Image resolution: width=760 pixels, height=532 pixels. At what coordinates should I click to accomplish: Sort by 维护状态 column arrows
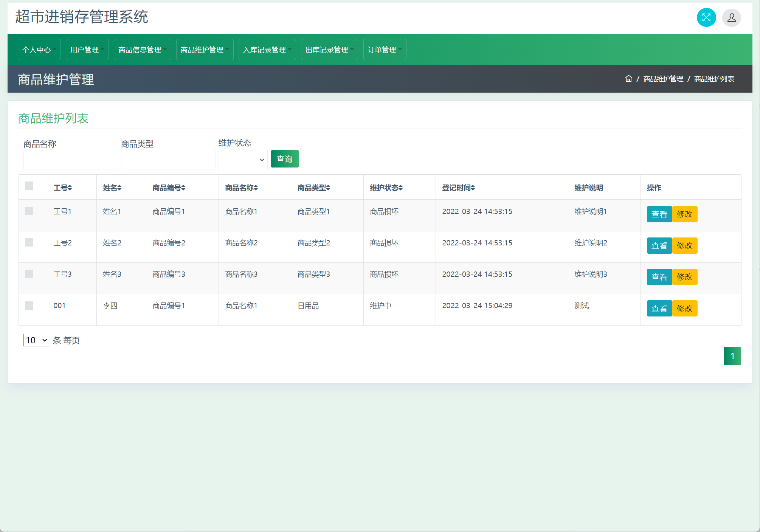[400, 188]
